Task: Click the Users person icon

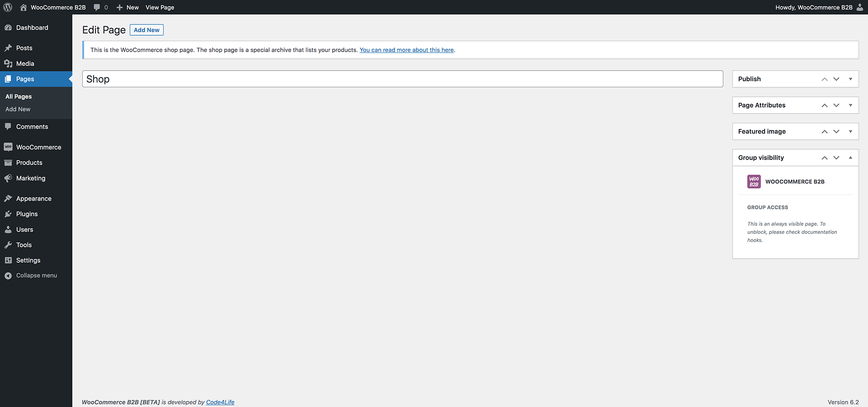Action: tap(8, 230)
